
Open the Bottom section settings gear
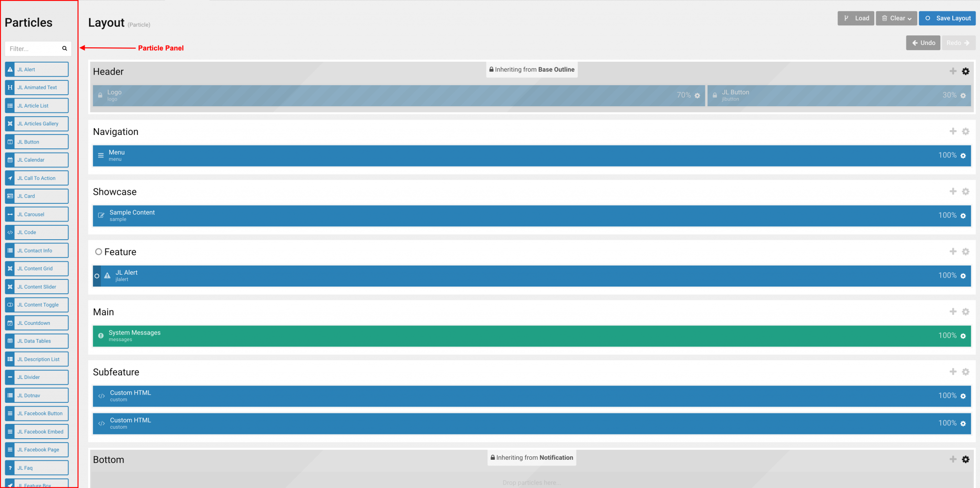click(965, 459)
